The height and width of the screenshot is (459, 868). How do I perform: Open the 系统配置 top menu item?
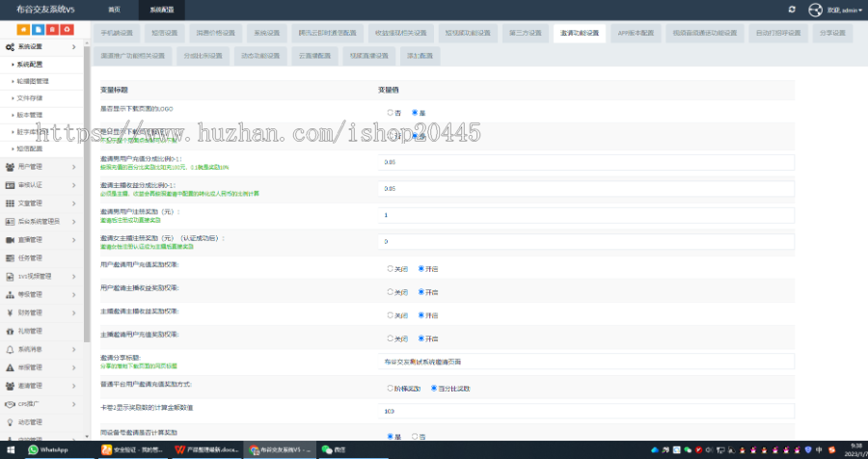click(162, 10)
